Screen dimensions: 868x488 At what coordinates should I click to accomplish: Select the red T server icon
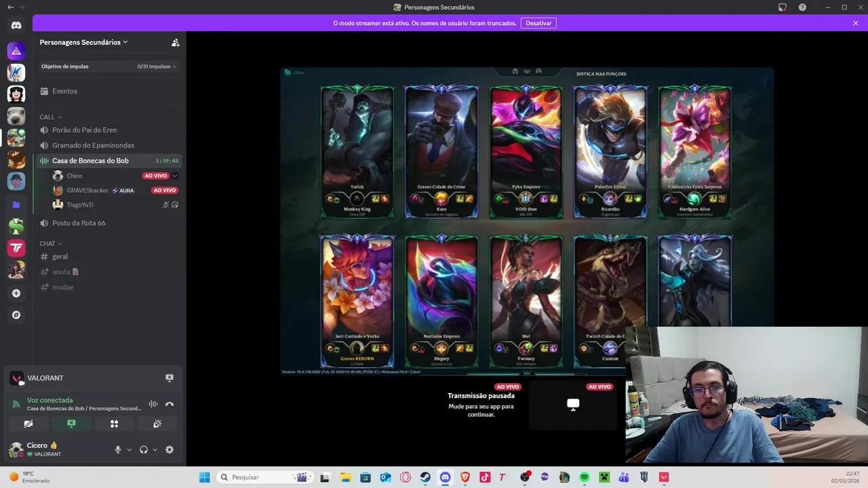[16, 248]
